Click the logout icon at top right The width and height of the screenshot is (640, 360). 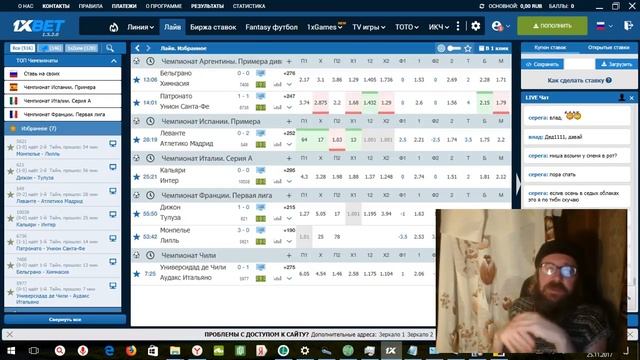pos(628,26)
